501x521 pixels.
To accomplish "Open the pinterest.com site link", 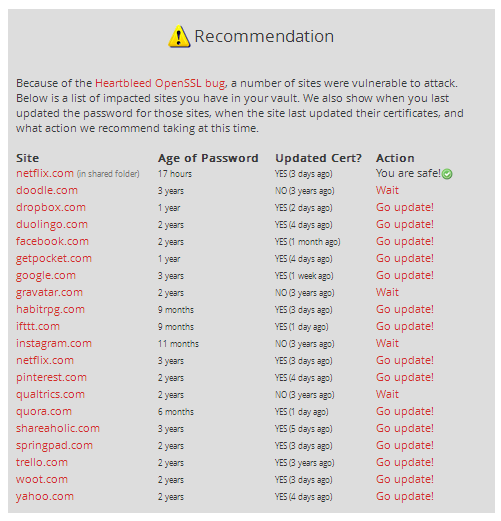I will (51, 377).
